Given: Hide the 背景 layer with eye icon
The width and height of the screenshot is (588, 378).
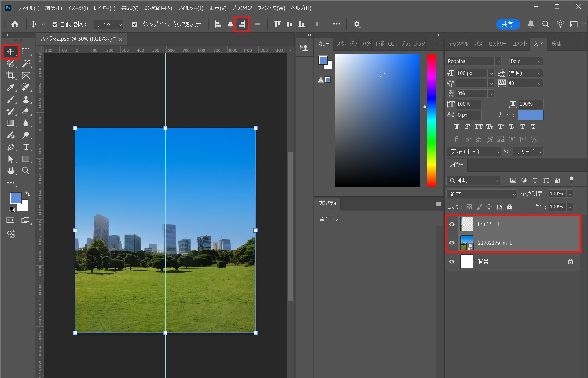Looking at the screenshot, I should coord(452,262).
